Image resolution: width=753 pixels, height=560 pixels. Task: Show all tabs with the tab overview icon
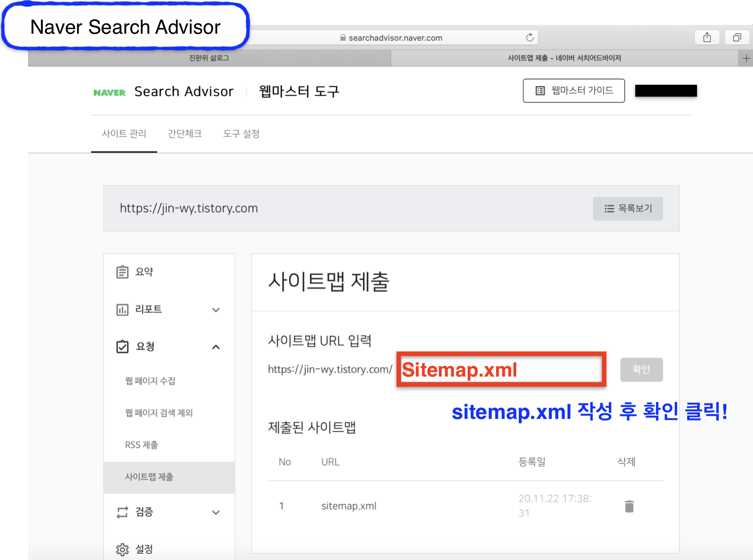(737, 37)
